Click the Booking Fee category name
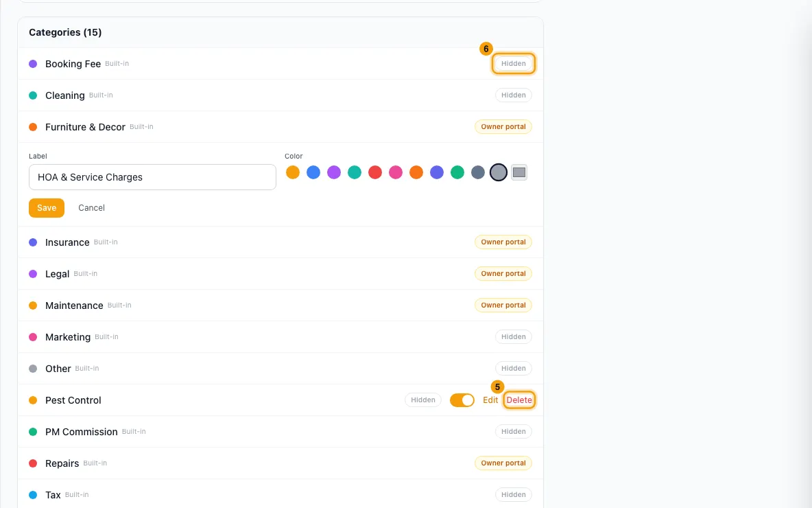 tap(73, 65)
